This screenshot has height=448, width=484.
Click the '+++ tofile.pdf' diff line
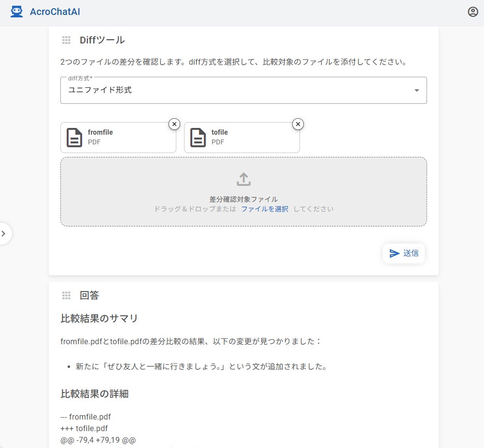pos(84,429)
